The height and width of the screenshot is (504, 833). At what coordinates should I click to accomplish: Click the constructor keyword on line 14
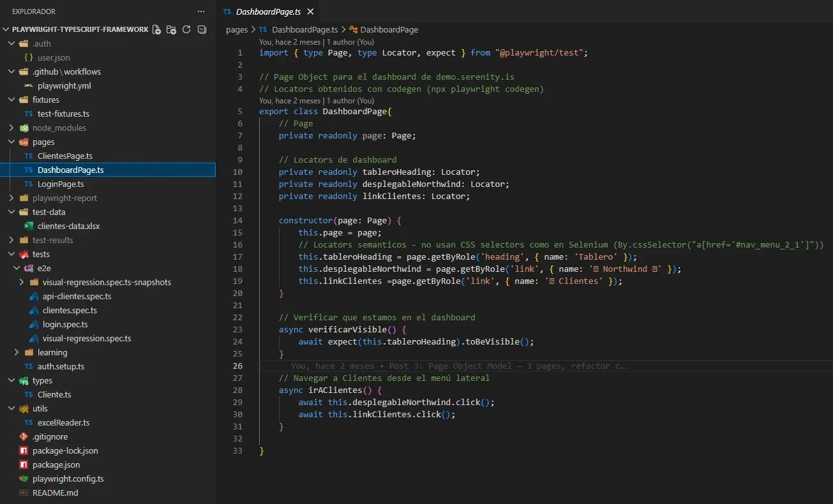pyautogui.click(x=306, y=220)
